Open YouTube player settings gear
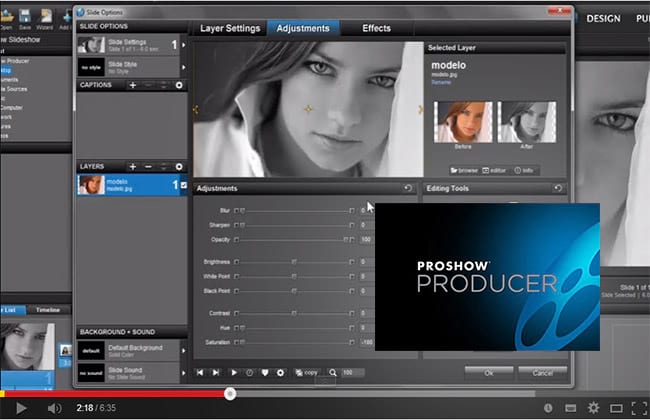The image size is (650, 420). pyautogui.click(x=594, y=408)
